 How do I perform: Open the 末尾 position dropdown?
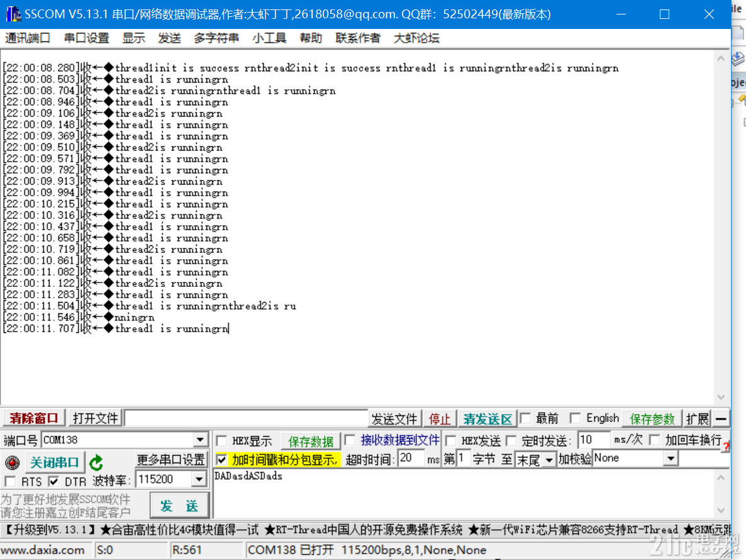[549, 459]
